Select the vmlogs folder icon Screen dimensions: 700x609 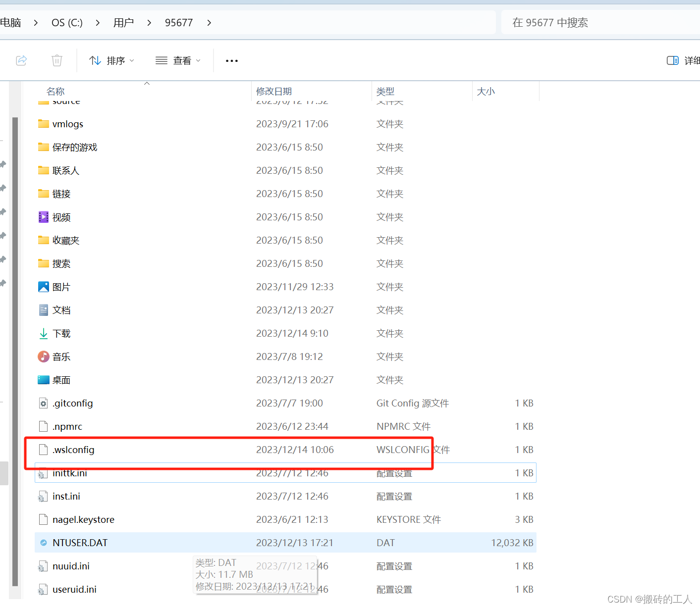44,124
